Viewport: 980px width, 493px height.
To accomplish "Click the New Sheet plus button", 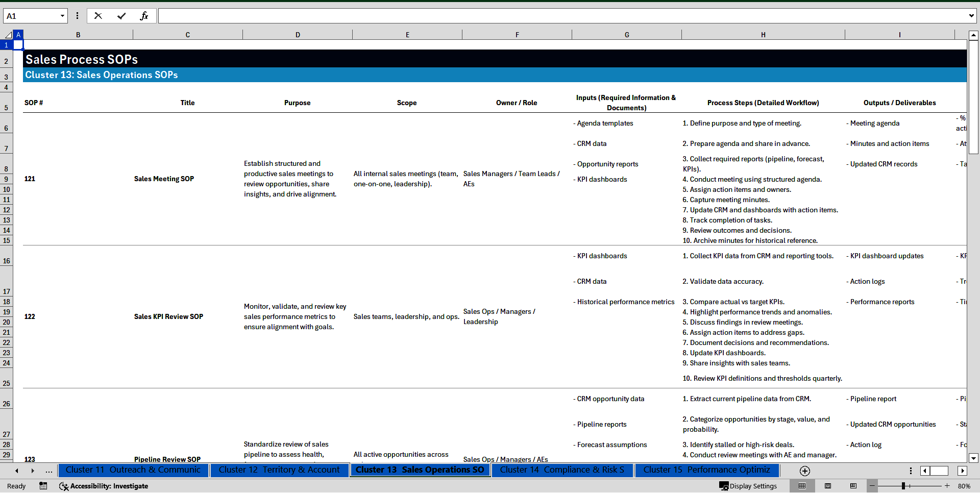I will pos(804,471).
